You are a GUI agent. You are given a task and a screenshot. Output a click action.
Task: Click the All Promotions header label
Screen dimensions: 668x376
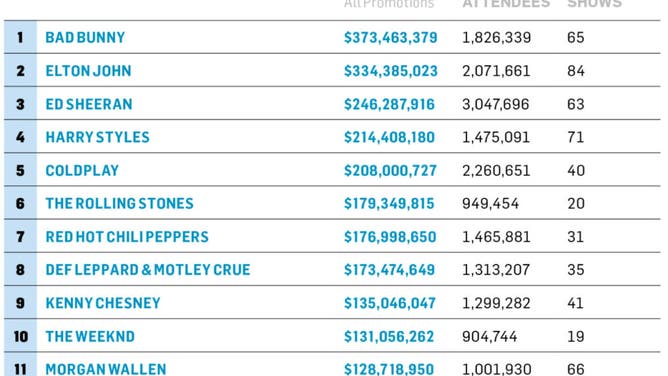[x=389, y=4]
